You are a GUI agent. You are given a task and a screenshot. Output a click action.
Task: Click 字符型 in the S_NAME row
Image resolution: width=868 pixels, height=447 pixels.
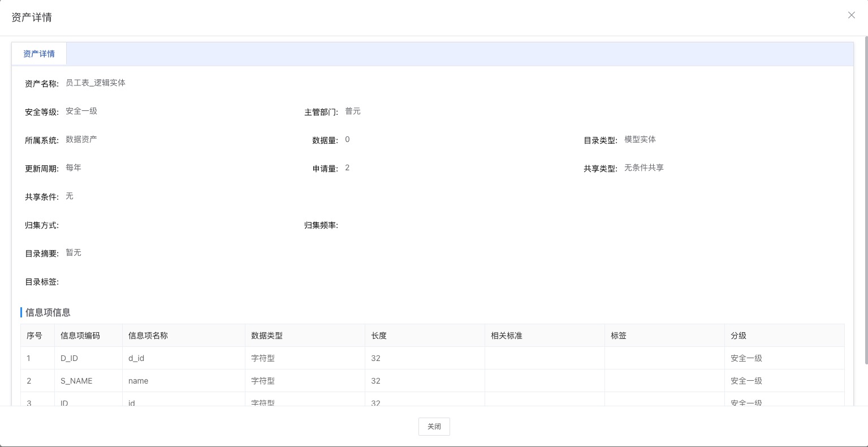[263, 381]
